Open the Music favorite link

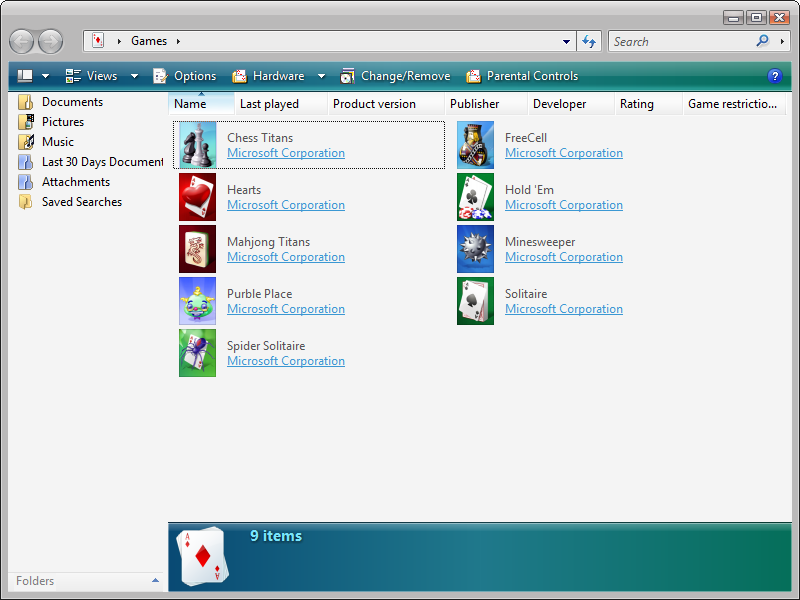coord(58,142)
